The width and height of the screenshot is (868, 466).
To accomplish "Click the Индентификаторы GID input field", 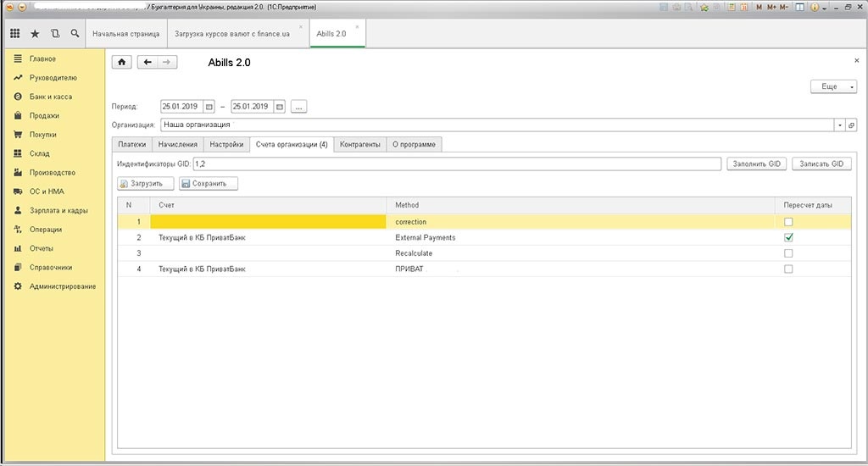I will coord(457,164).
